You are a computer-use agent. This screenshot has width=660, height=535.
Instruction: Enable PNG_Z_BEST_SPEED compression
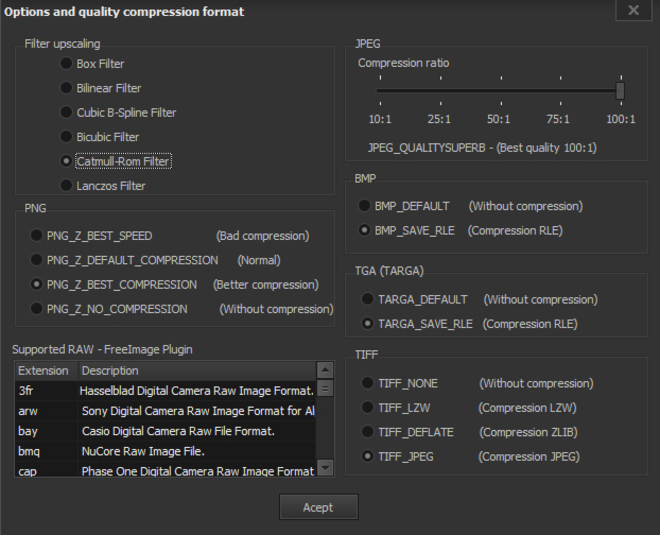pos(37,236)
